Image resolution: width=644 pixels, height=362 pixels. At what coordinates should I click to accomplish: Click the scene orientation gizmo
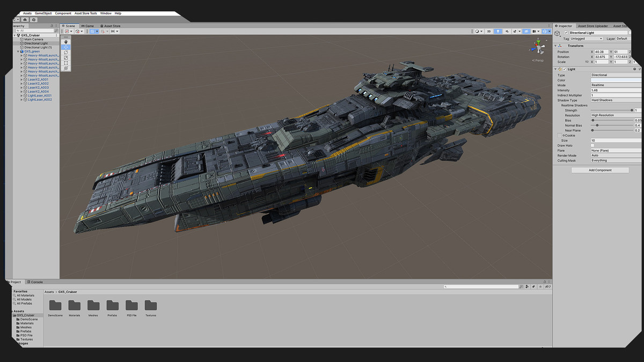coord(538,47)
